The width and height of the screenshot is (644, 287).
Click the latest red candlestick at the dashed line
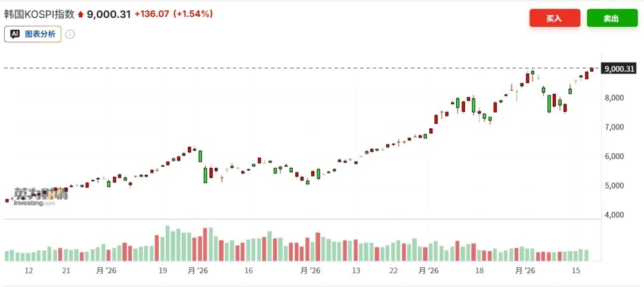592,69
